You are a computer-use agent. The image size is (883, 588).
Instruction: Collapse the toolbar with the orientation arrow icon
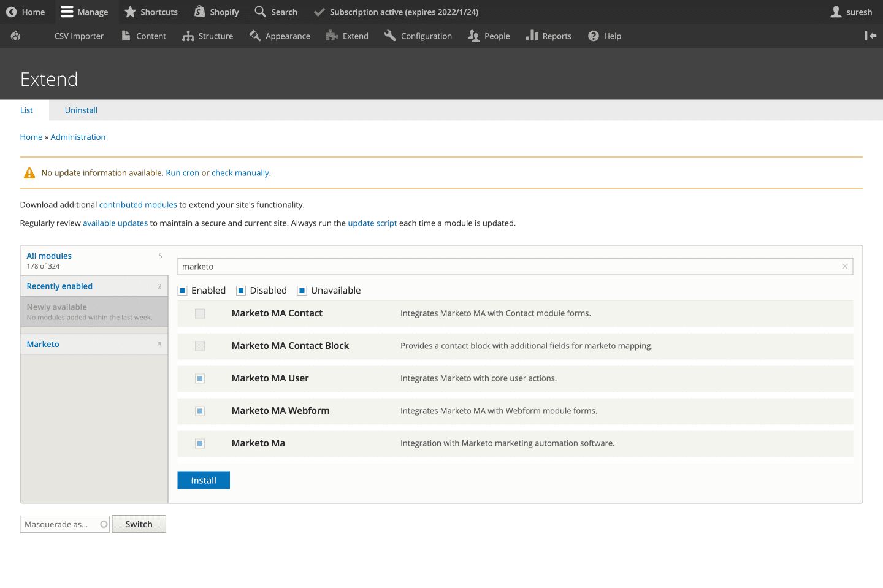pyautogui.click(x=870, y=36)
